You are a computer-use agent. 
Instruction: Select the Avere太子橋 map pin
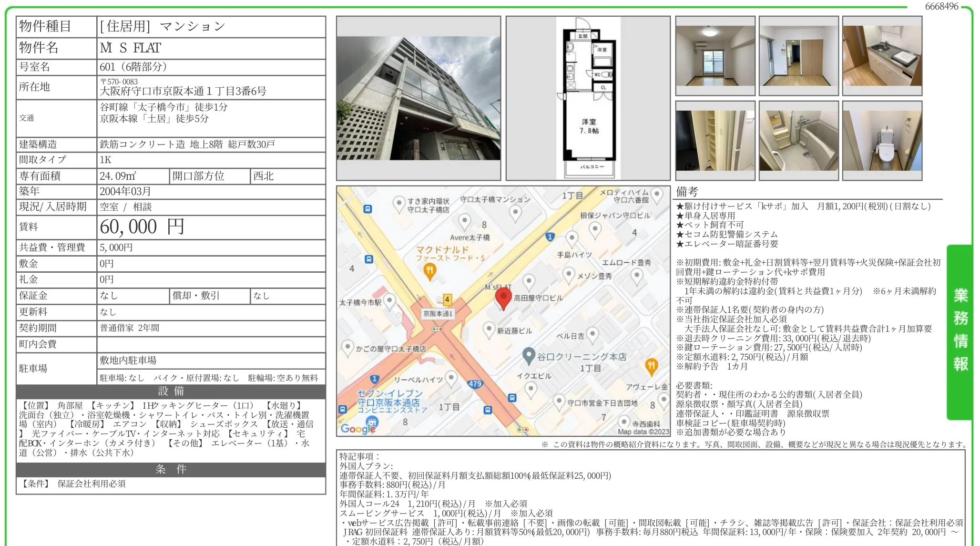(465, 221)
